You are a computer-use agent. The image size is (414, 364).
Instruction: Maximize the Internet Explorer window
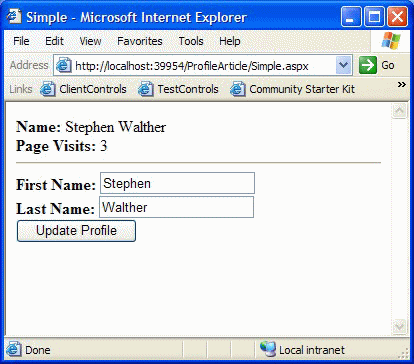374,17
